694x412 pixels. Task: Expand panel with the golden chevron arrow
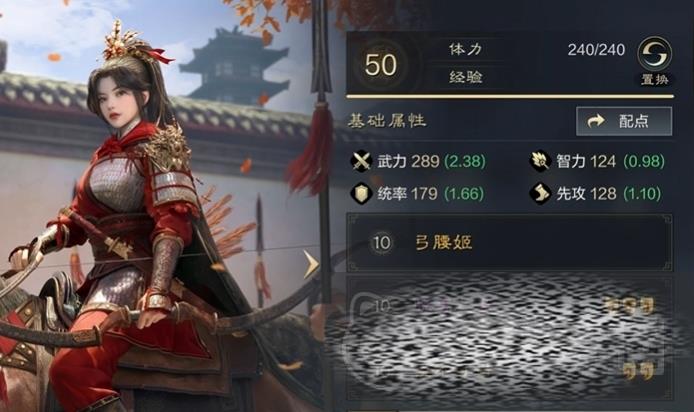[311, 264]
